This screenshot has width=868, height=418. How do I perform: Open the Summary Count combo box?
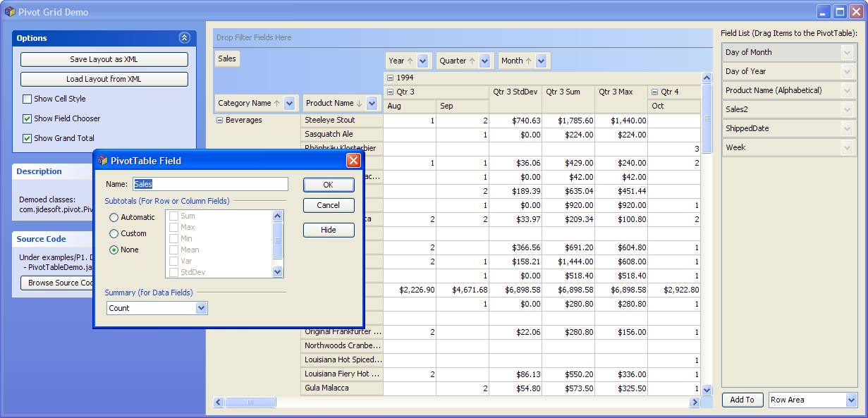pyautogui.click(x=201, y=308)
